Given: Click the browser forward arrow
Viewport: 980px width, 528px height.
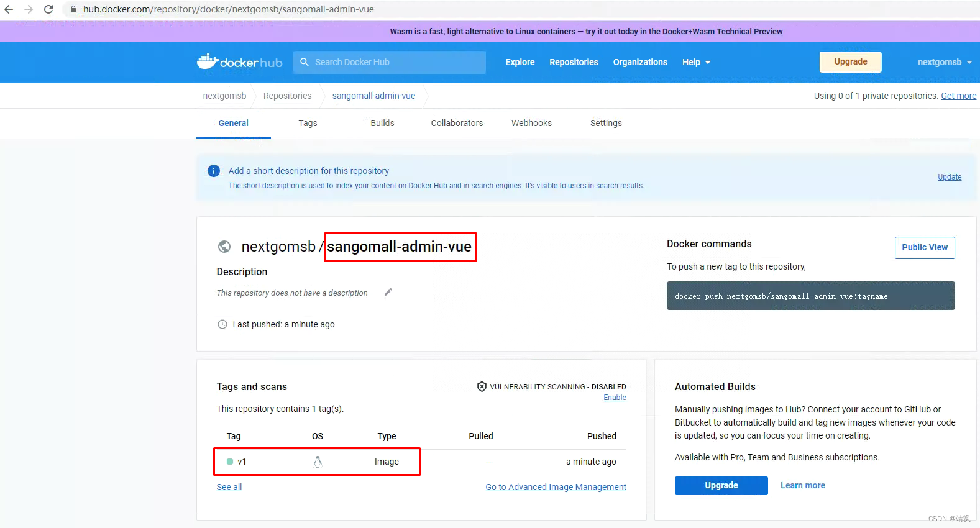Looking at the screenshot, I should pyautogui.click(x=29, y=9).
